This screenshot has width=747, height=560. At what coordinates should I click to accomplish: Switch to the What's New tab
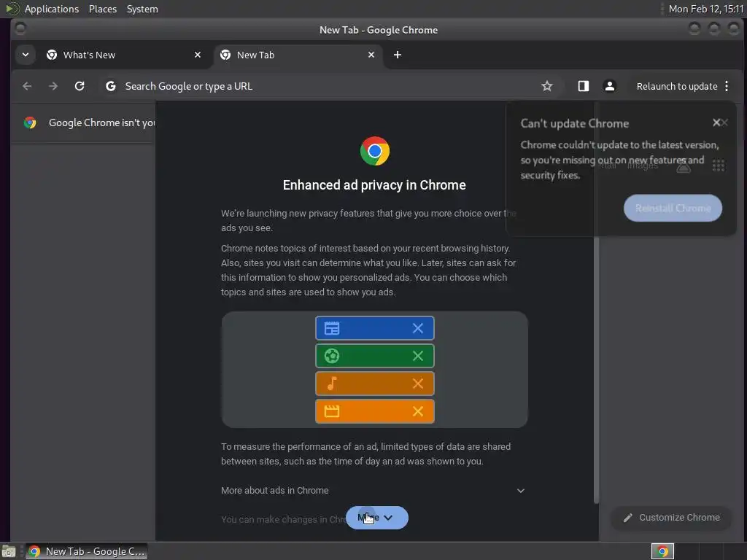[124, 55]
